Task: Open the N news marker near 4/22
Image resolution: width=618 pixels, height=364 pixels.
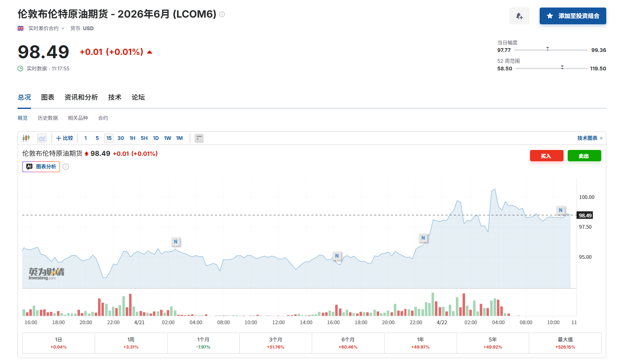Action: pyautogui.click(x=423, y=238)
